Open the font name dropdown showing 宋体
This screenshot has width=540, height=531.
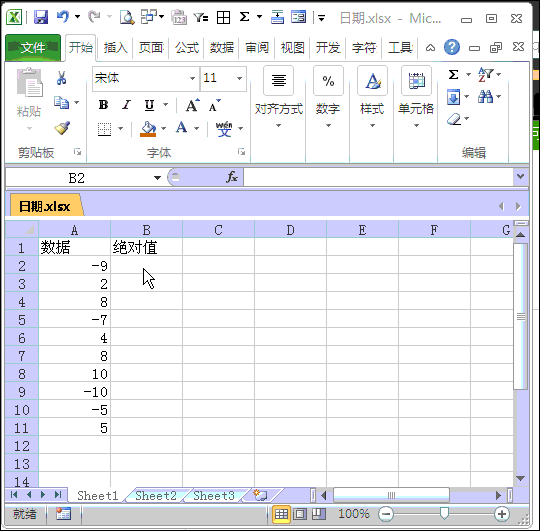coord(193,79)
